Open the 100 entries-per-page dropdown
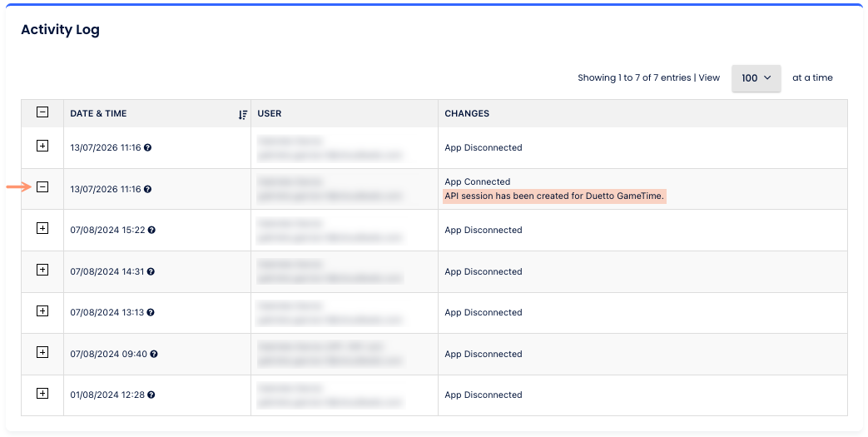 (756, 78)
